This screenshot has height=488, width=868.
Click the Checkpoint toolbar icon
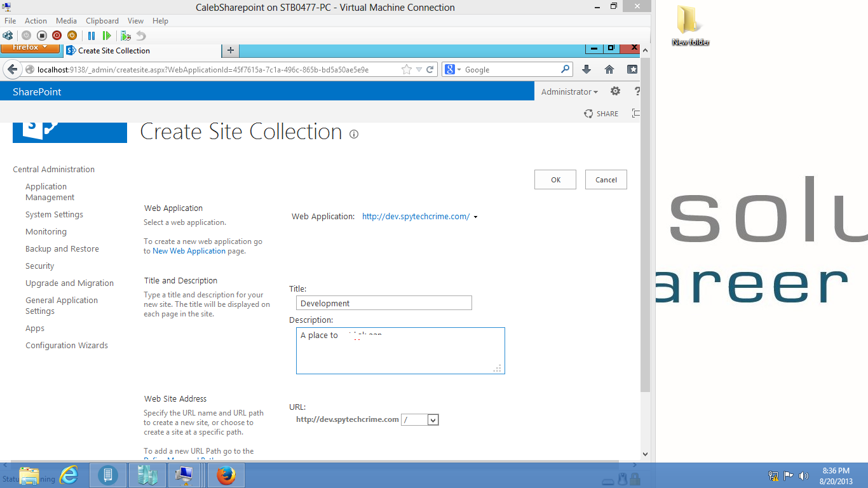coord(126,36)
